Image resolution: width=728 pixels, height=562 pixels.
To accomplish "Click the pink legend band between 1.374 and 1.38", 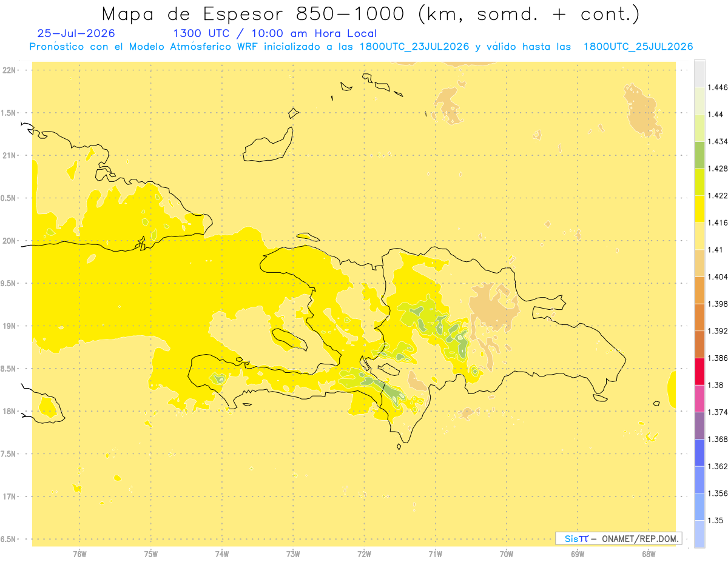I will (x=699, y=398).
